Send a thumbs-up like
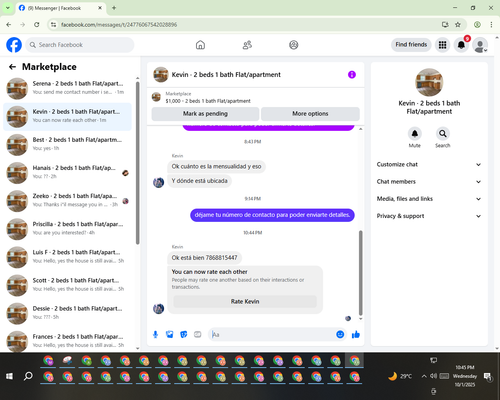500x400 pixels. 356,334
